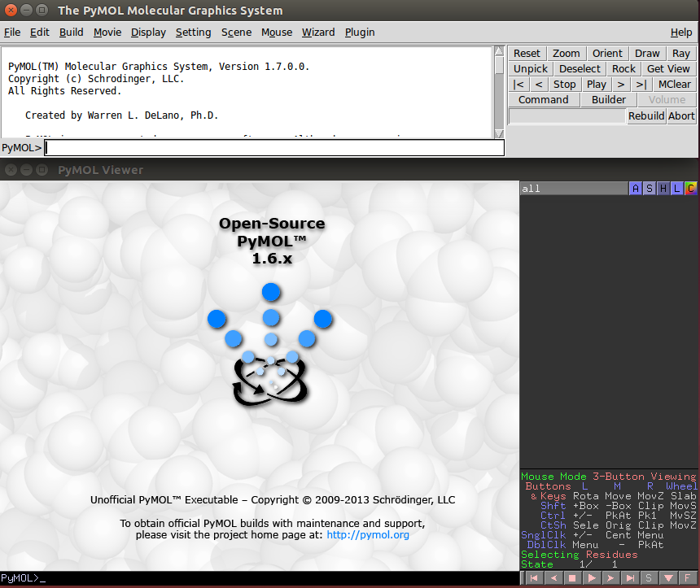
Task: Click viewer jump-to-end icon
Action: coord(630,578)
